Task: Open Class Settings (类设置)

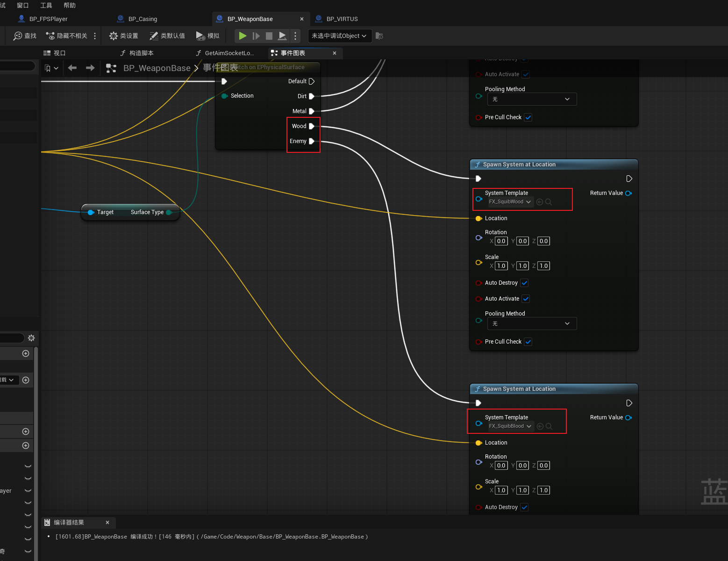Action: click(124, 36)
